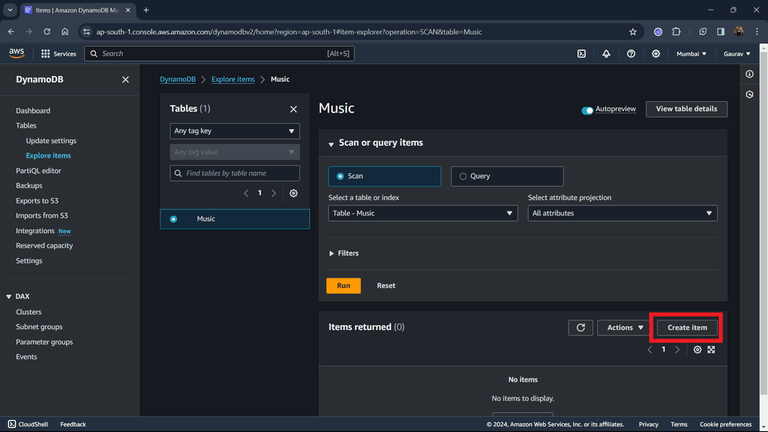Viewport: 768px width, 432px height.
Task: Expand items table to full screen
Action: (711, 350)
